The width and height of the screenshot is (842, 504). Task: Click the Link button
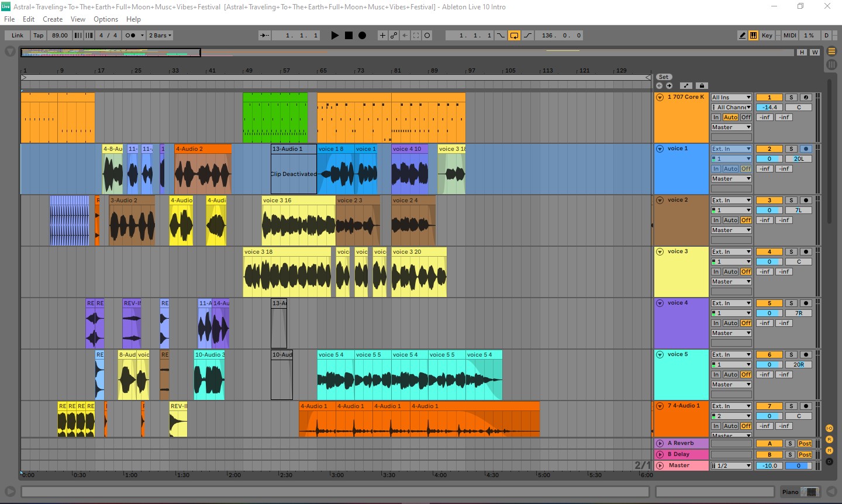(x=18, y=36)
